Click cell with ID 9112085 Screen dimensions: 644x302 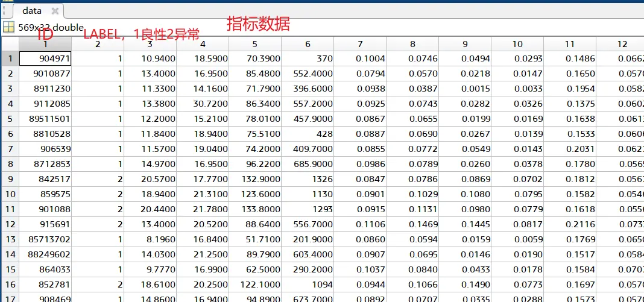click(45, 104)
